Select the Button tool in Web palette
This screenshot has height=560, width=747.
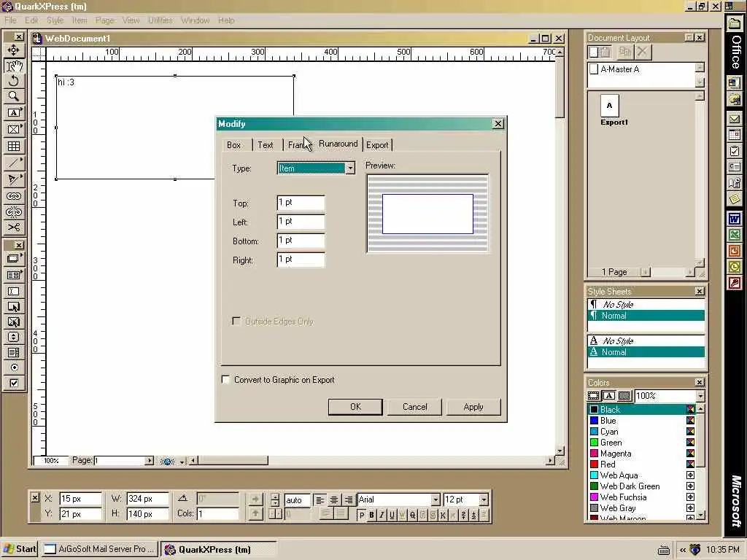point(14,307)
